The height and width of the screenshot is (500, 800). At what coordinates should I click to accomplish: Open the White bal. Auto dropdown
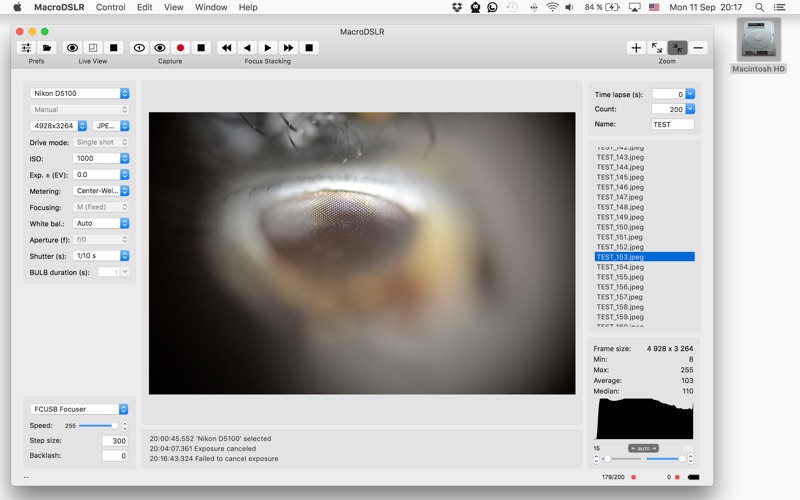(x=101, y=223)
